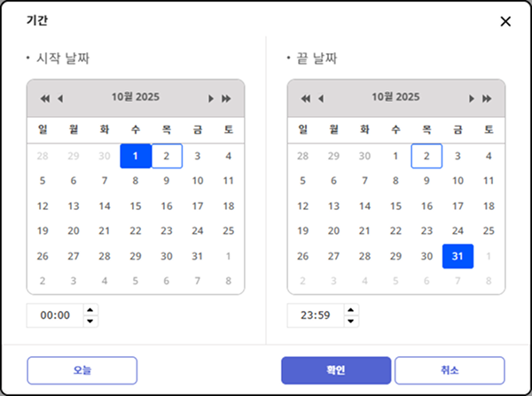Go to next year in start date calendar
532x396 pixels.
pos(226,98)
